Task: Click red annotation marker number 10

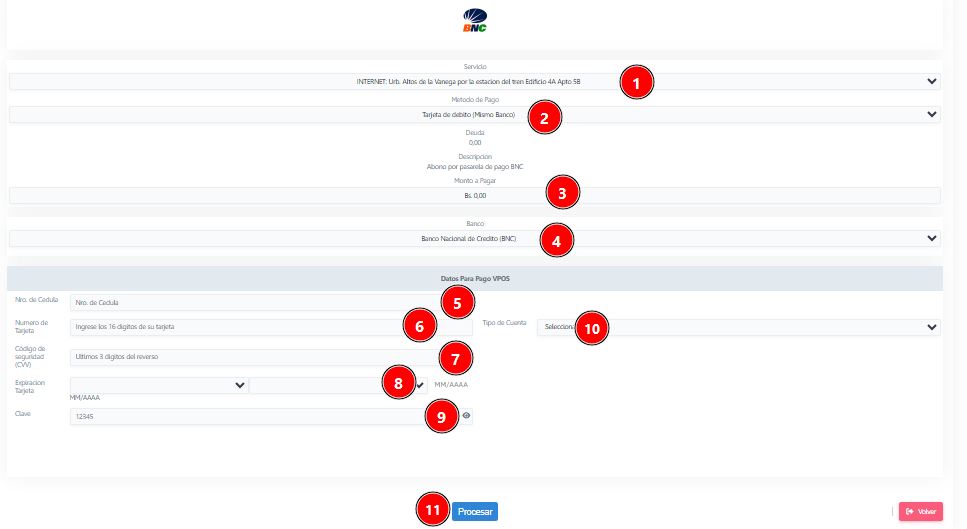Action: click(x=593, y=328)
